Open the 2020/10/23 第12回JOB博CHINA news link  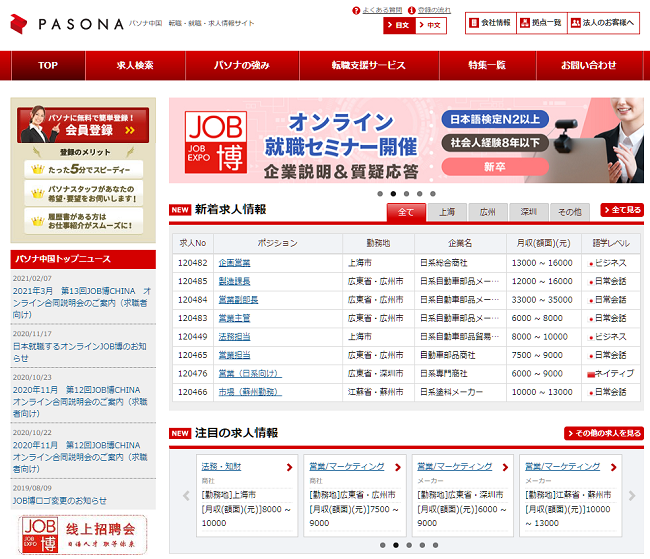coord(80,401)
